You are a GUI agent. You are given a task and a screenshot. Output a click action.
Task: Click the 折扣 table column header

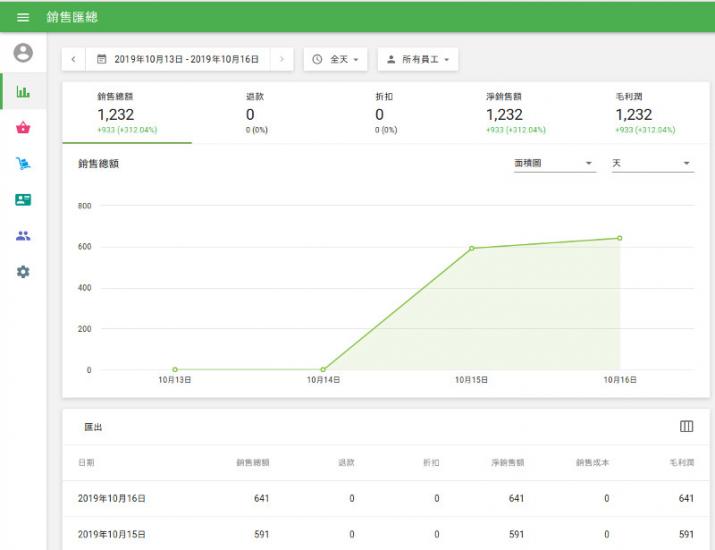pyautogui.click(x=431, y=462)
